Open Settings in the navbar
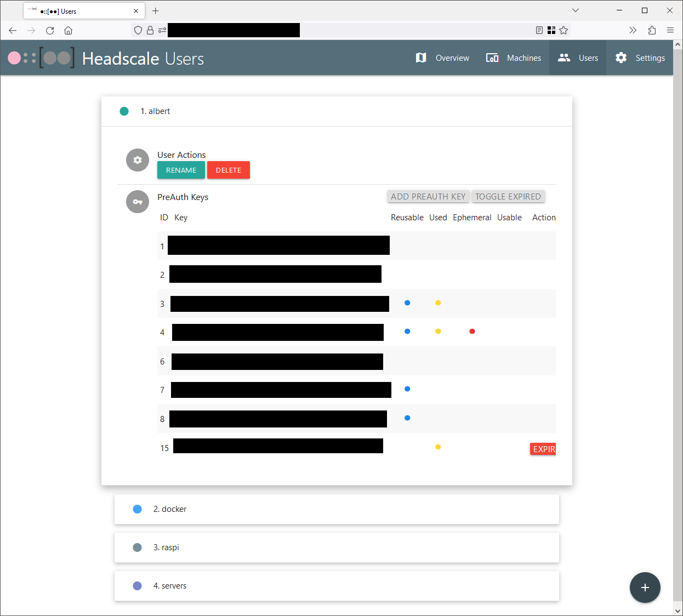Image resolution: width=683 pixels, height=616 pixels. coord(640,58)
